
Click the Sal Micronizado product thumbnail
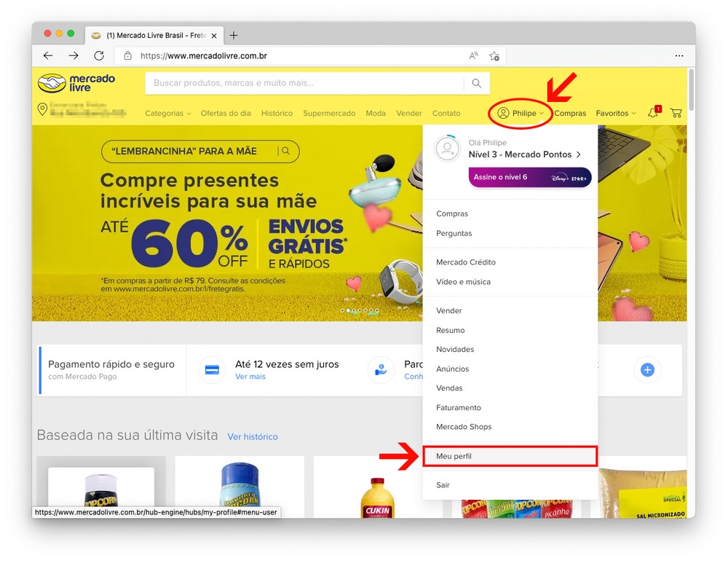click(643, 493)
